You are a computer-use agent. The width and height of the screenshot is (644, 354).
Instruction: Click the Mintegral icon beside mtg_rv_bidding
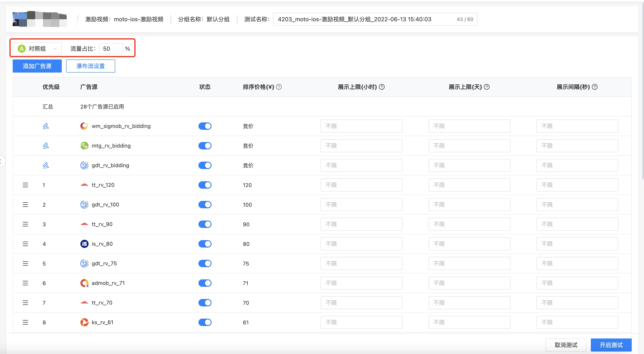(x=84, y=146)
